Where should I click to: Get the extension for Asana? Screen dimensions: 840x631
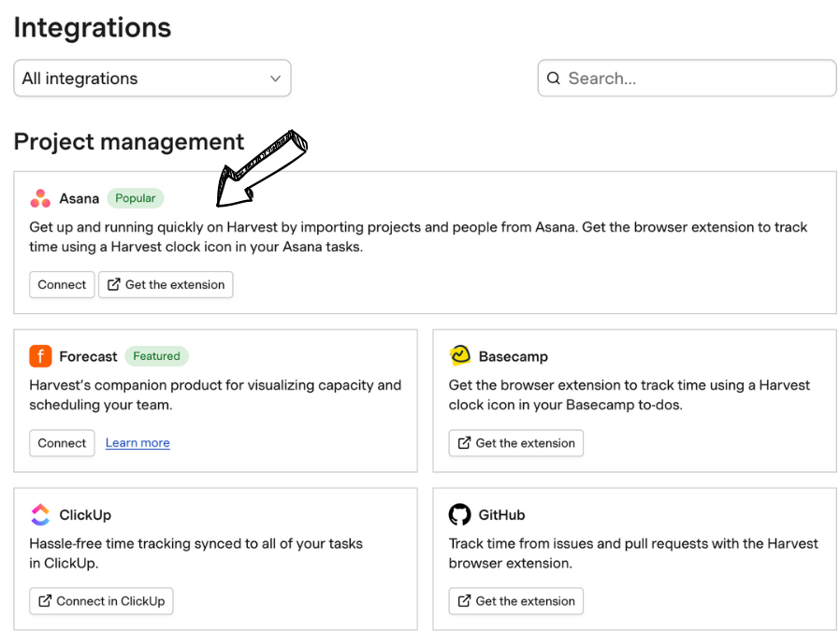pyautogui.click(x=166, y=284)
